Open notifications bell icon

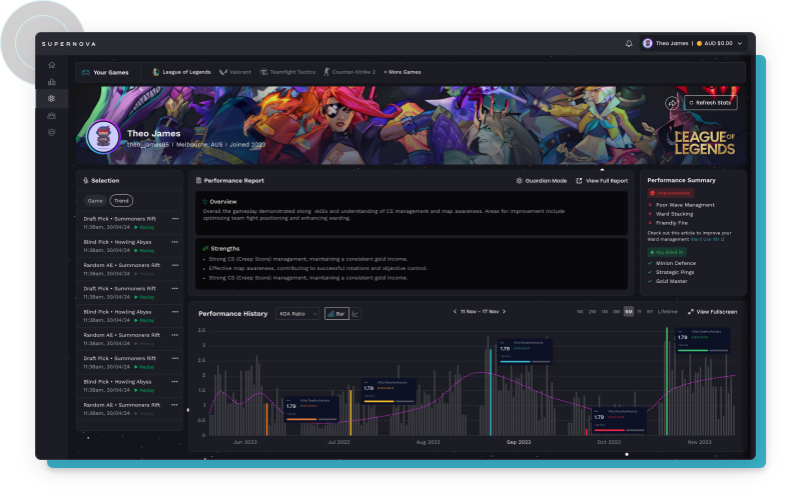(x=629, y=44)
